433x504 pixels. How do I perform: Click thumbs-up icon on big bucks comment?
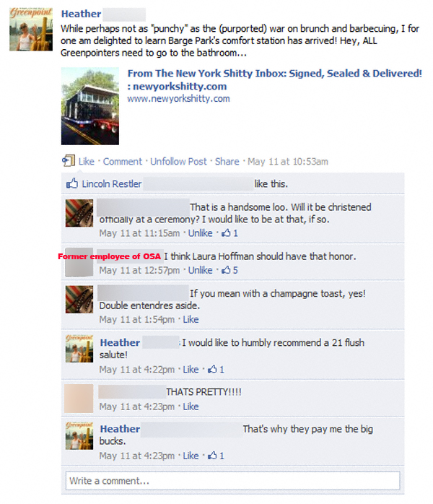(x=212, y=455)
